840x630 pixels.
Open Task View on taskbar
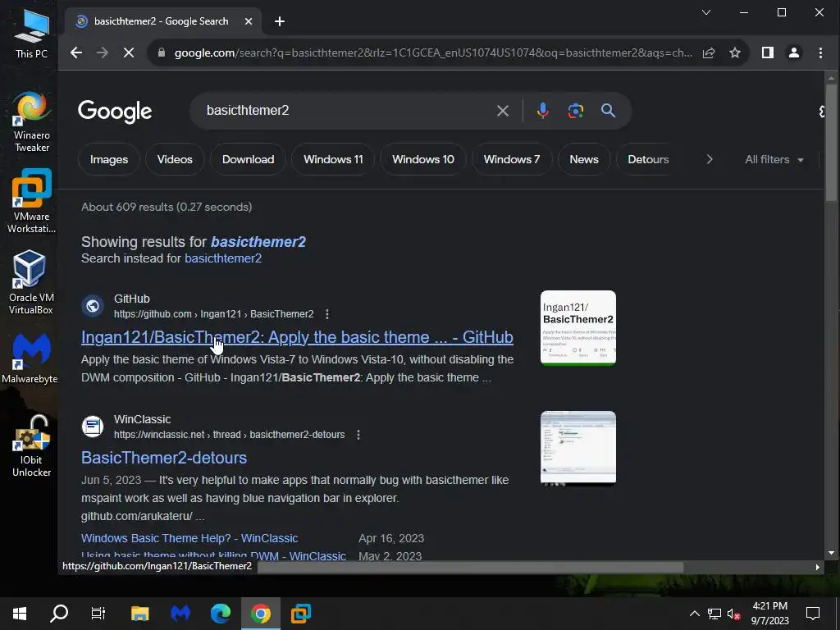98,614
